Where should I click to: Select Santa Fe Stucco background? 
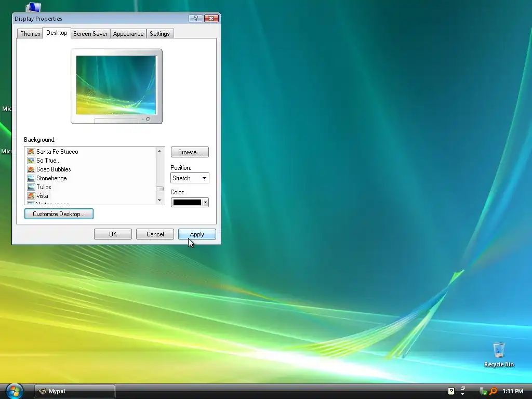click(x=57, y=152)
